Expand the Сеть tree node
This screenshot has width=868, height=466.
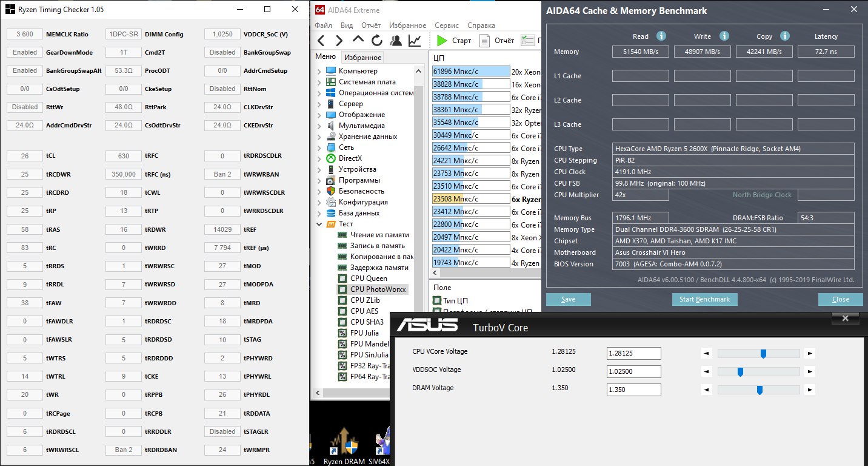tap(319, 148)
